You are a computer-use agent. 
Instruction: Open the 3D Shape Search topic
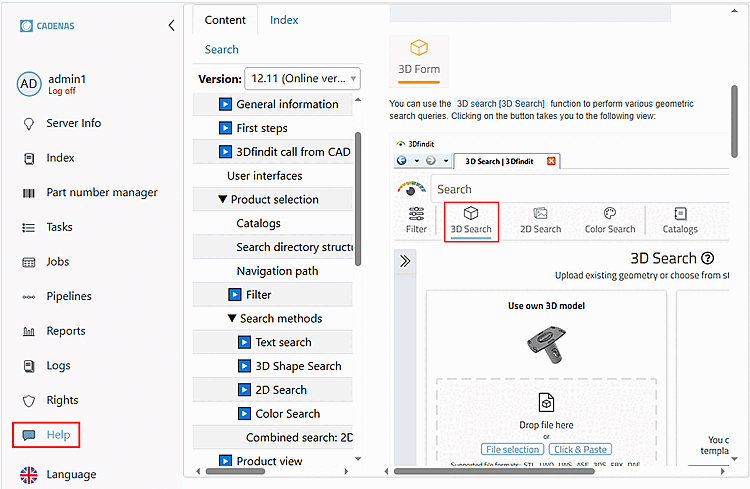(298, 366)
